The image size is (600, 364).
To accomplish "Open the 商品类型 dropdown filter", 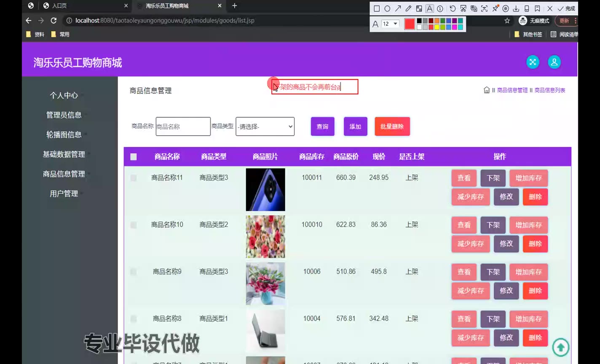I will (265, 126).
